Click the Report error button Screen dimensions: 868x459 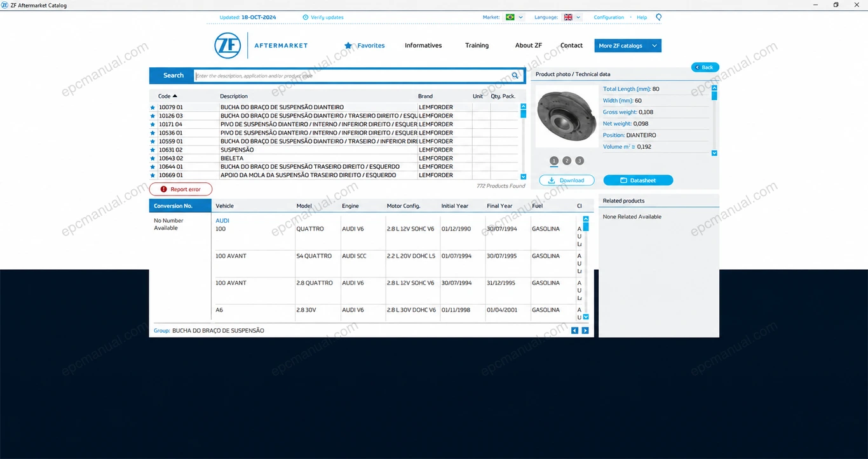(180, 189)
